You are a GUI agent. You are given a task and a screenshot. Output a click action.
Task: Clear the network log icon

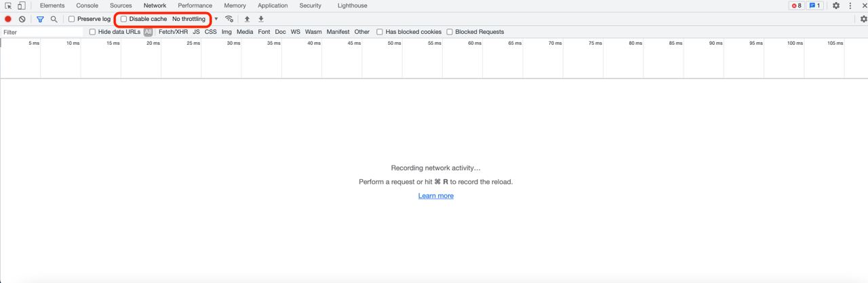pyautogui.click(x=22, y=19)
